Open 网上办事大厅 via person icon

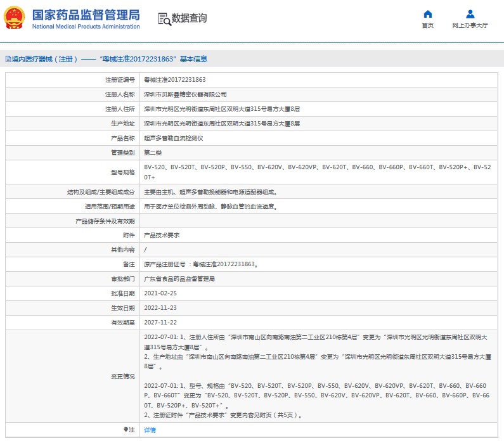470,15
